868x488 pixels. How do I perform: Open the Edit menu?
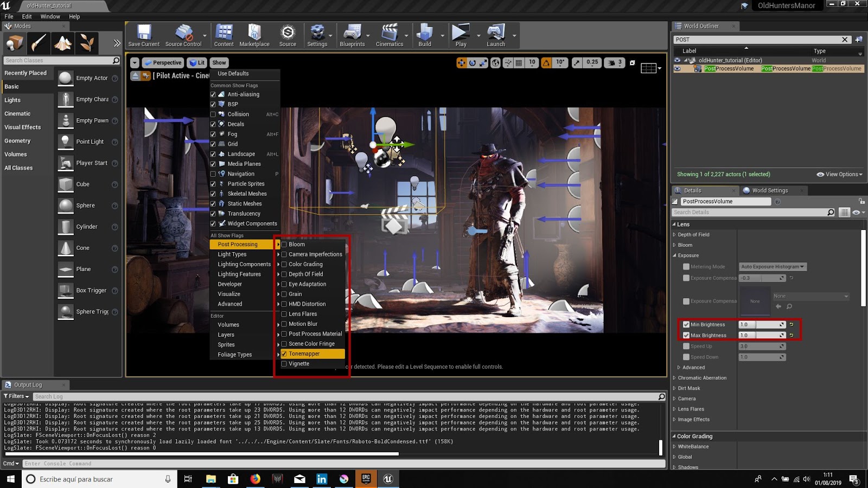point(26,16)
